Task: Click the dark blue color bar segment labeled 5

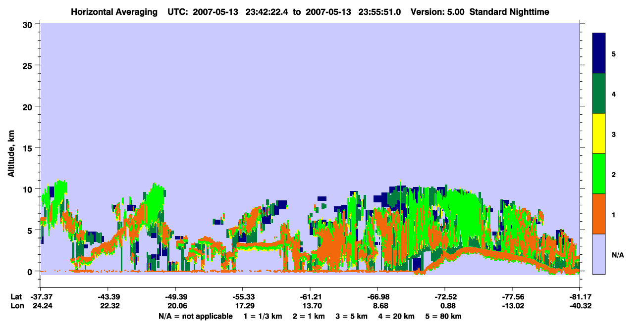Action: click(x=599, y=53)
